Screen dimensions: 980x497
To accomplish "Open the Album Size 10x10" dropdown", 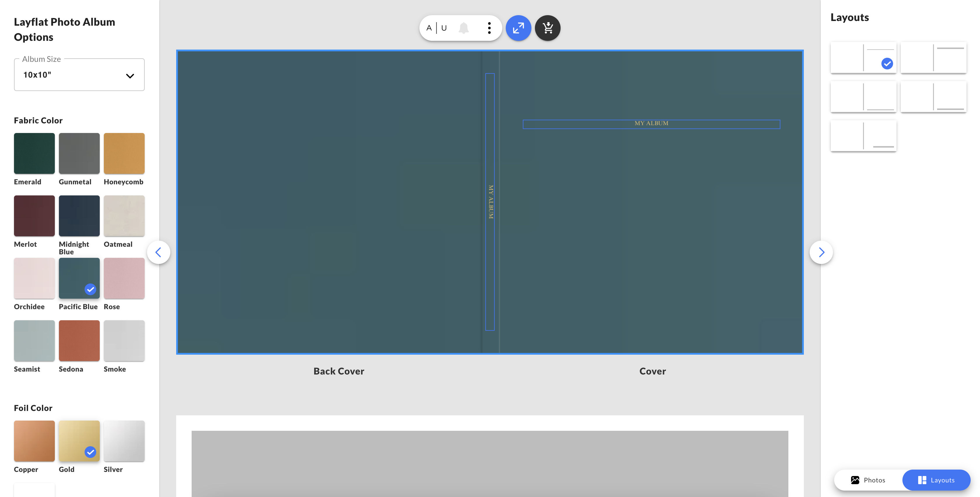I will click(79, 75).
